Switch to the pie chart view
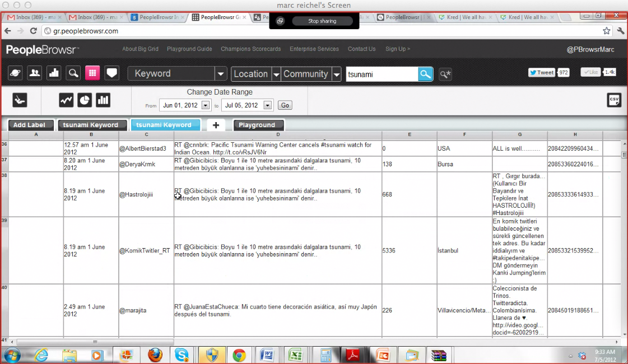Screen dimensions: 628x364 85,100
